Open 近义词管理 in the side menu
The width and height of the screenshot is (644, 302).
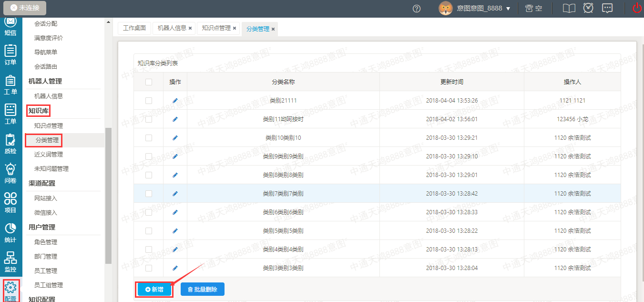tap(49, 155)
